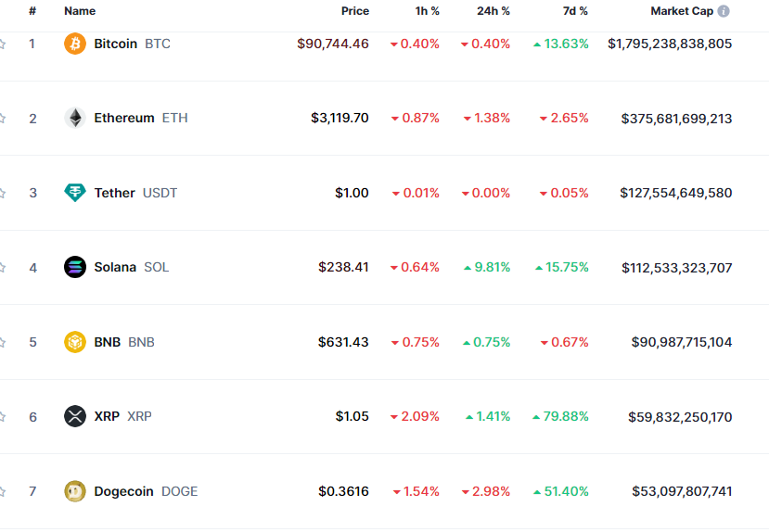
Task: Open the Ethereum ETH coin page link
Action: coord(124,118)
